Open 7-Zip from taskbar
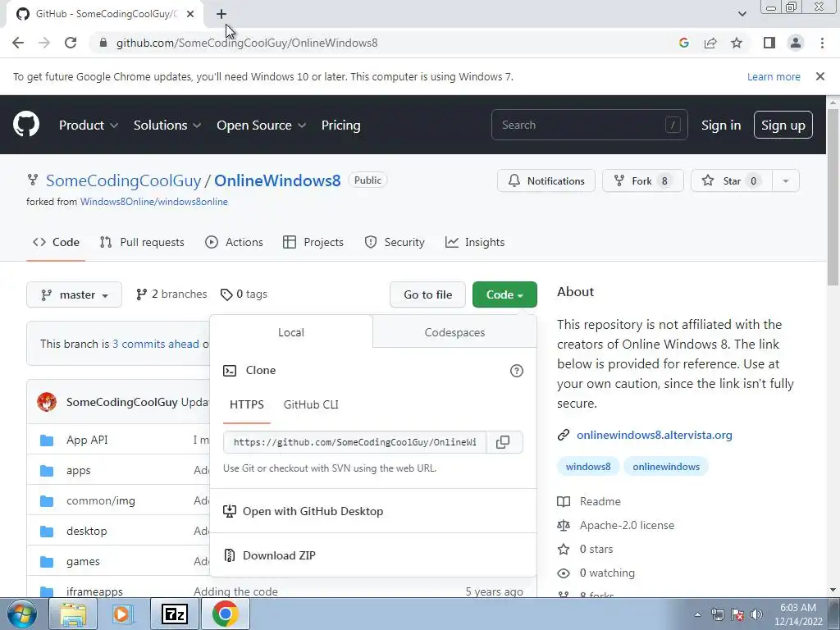Screen dimensions: 840x630 (x=175, y=614)
